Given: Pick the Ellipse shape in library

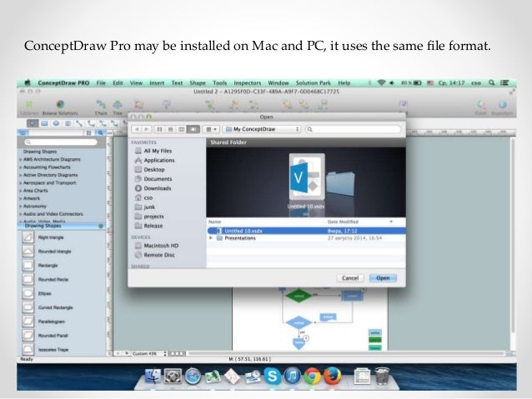Looking at the screenshot, I should (28, 293).
